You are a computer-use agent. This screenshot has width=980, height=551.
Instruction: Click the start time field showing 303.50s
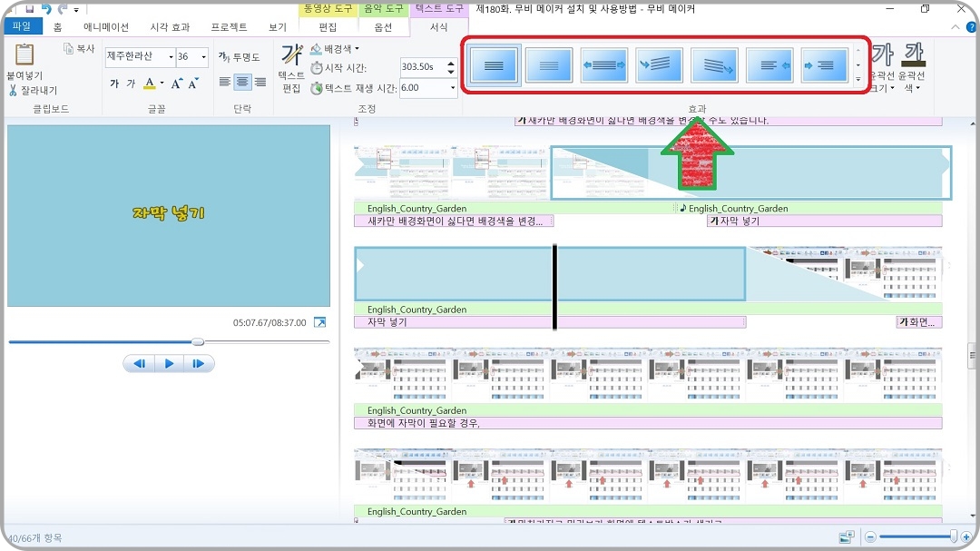point(422,66)
